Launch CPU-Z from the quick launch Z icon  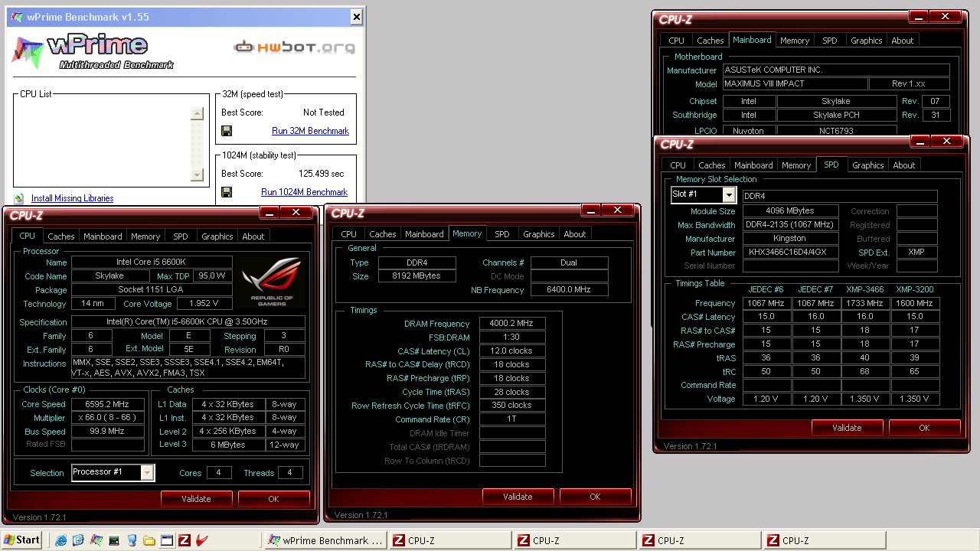185,540
